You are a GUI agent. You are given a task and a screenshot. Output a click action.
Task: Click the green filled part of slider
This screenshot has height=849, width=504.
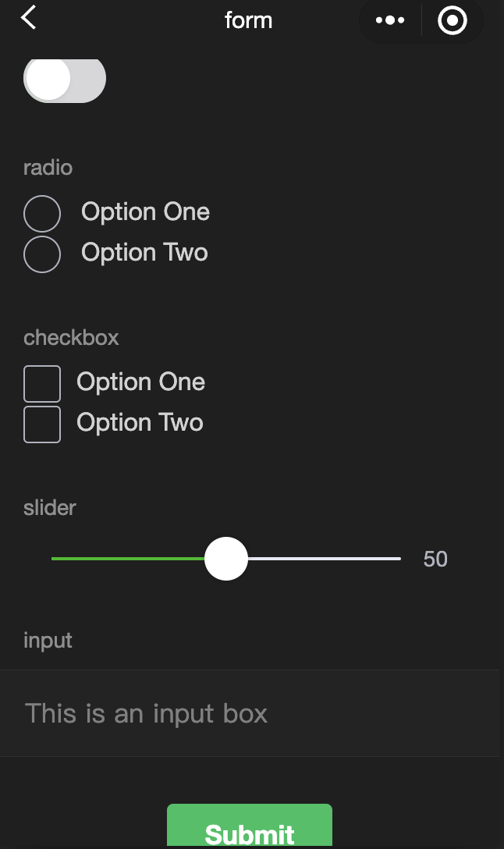[x=129, y=559]
